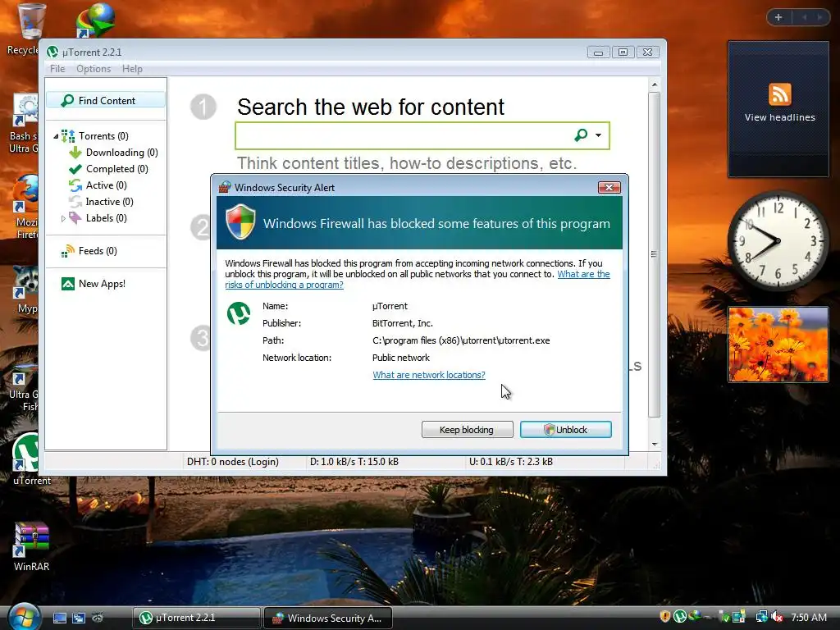
Task: Click the taskbar clock 7:50 AM
Action: pos(808,618)
